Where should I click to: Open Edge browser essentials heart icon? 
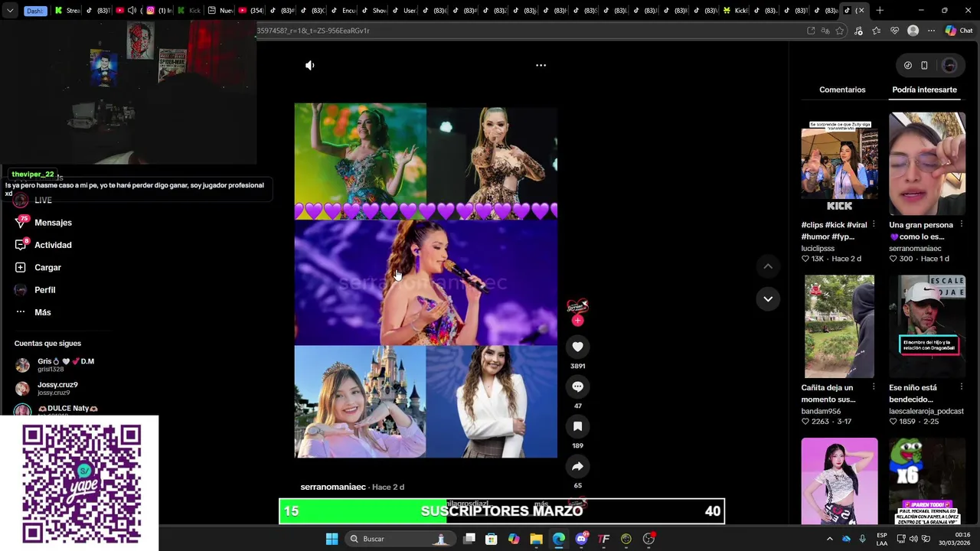[x=894, y=31]
